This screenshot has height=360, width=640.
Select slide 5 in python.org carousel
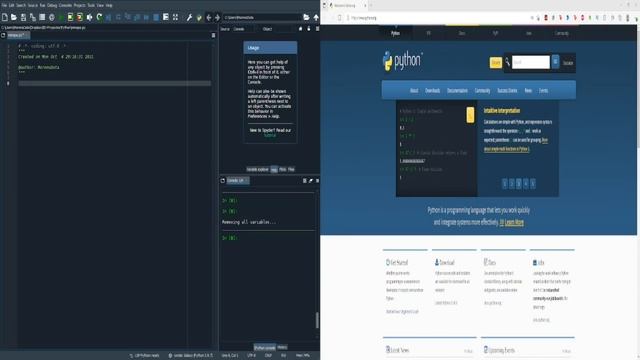tap(532, 184)
